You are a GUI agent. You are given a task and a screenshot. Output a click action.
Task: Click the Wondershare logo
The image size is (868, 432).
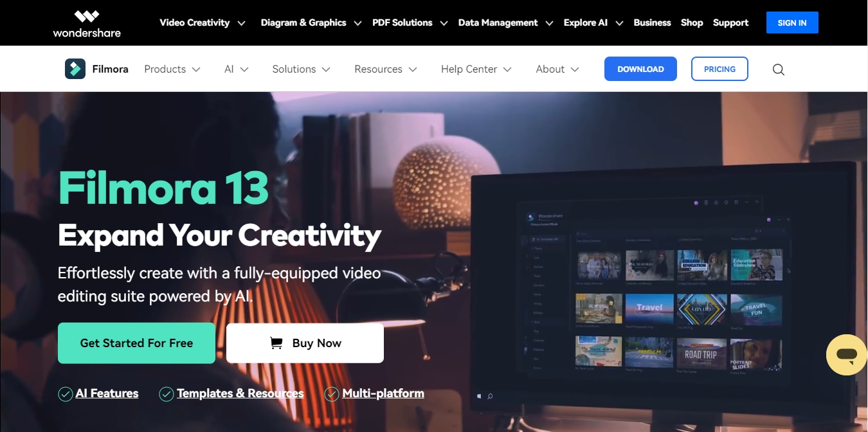tap(87, 23)
